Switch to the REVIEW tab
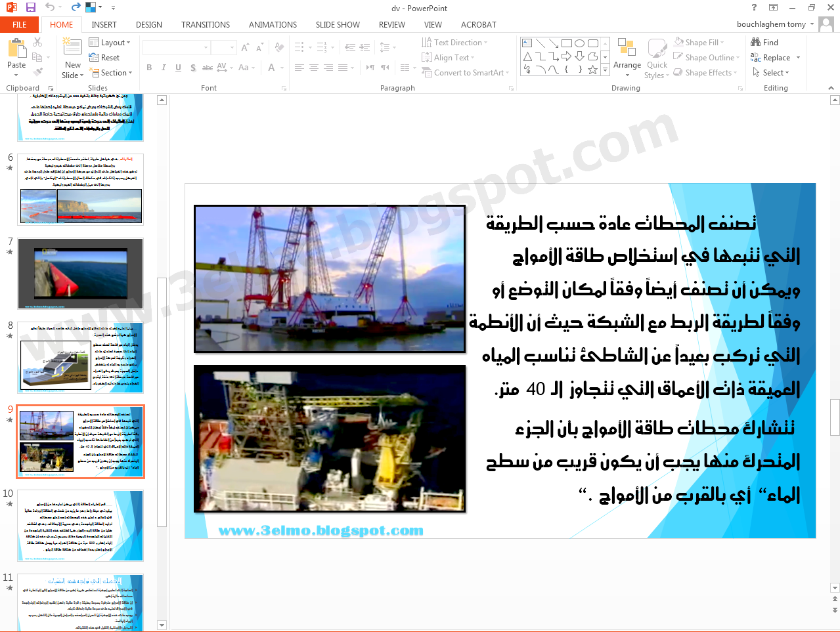Viewport: 840px width, 632px height. 391,24
